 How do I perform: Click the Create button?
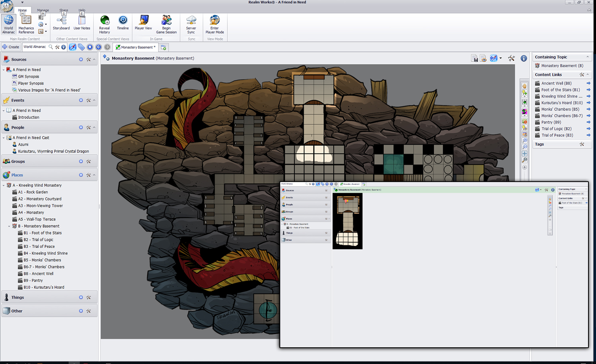[11, 47]
